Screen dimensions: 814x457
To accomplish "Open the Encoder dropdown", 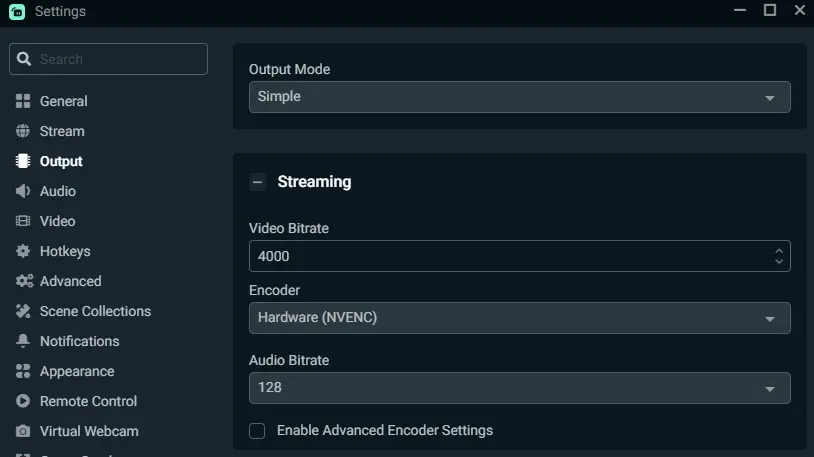I will (x=520, y=318).
